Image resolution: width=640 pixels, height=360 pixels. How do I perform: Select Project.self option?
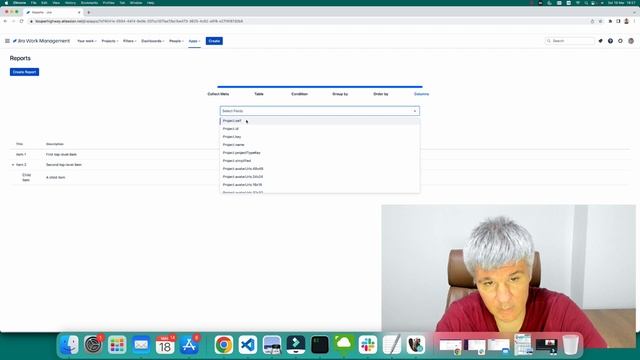tap(320, 121)
